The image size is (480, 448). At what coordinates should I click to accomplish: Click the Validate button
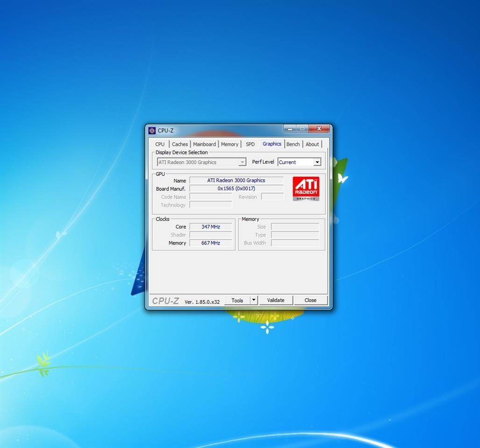[276, 300]
